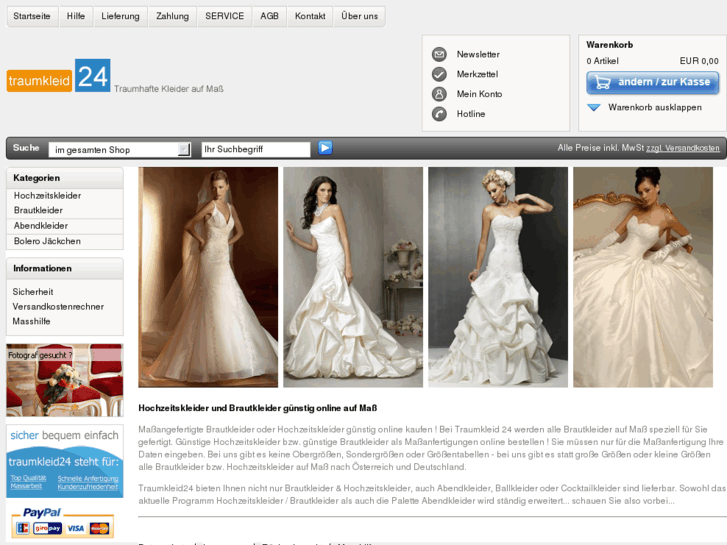
Task: Click 'sicher bequem einfach' banner text
Action: [64, 436]
